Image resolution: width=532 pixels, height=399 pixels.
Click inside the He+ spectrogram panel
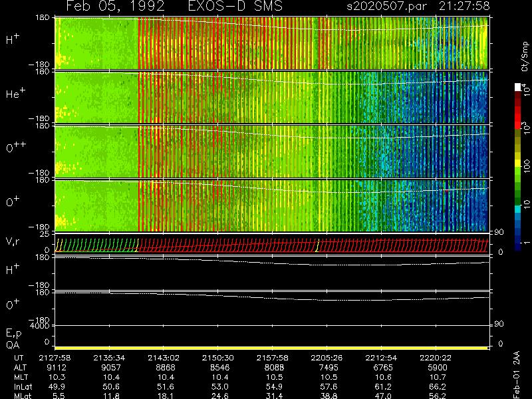coord(271,97)
